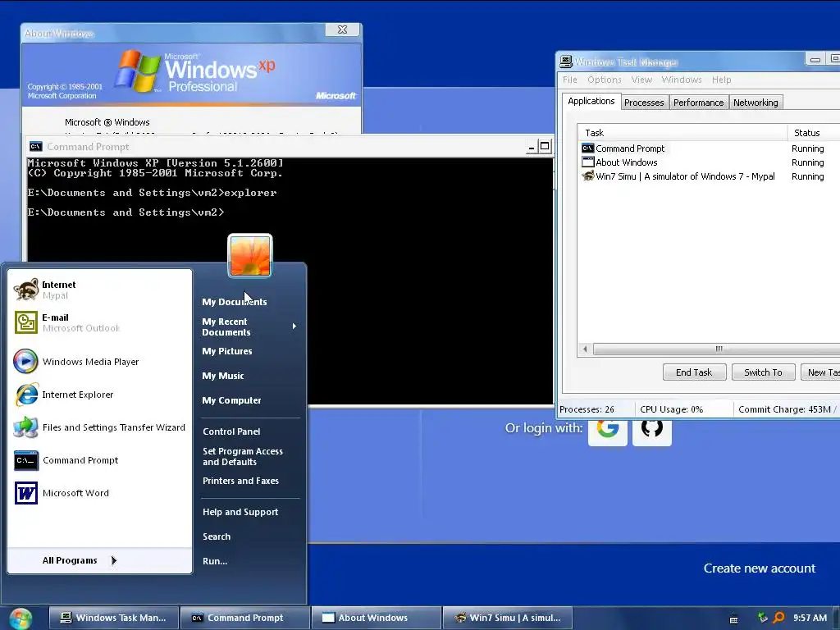The image size is (840, 630).
Task: Maximize the Command Prompt window
Action: (x=545, y=146)
